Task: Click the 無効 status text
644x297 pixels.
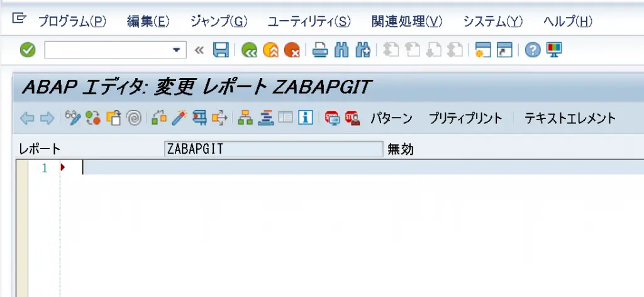Action: coord(401,150)
